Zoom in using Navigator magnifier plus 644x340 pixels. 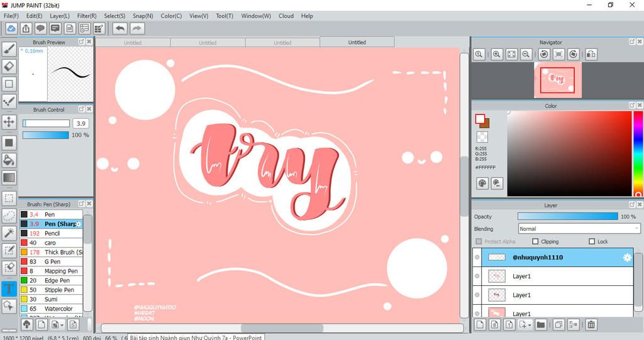pyautogui.click(x=497, y=54)
